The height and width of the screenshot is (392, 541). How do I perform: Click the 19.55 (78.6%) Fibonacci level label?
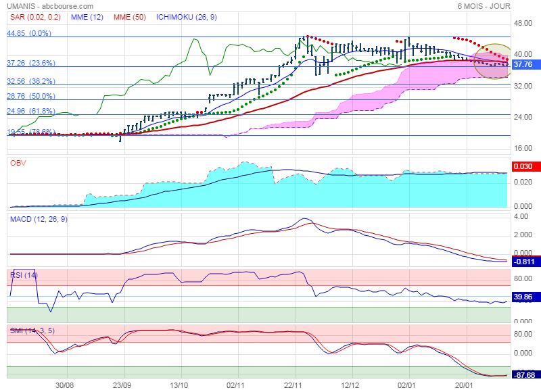coord(31,132)
